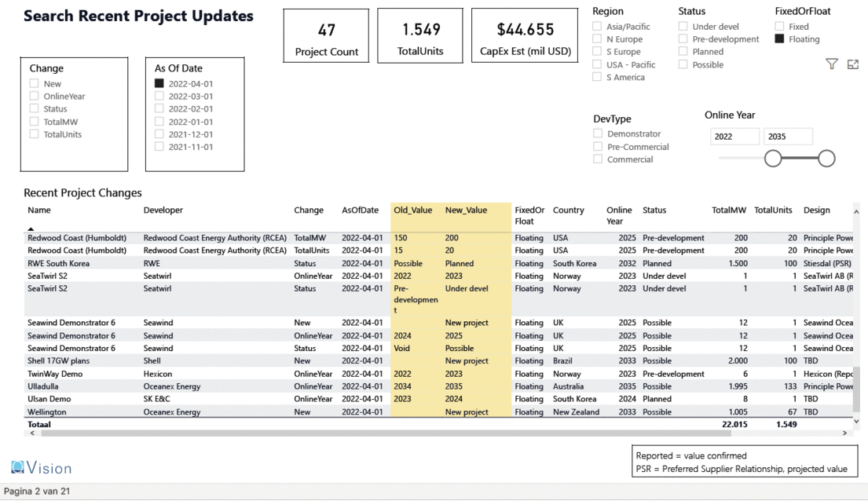868x501 pixels.
Task: Select the S America region checkbox
Action: [x=597, y=77]
